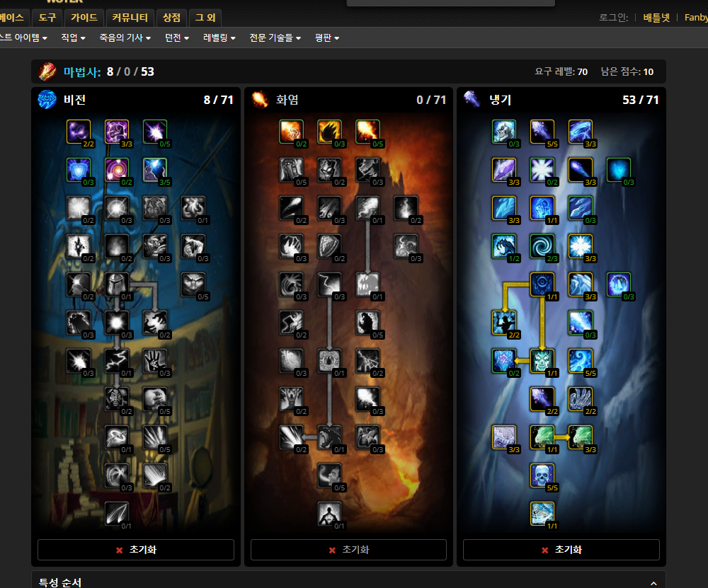The width and height of the screenshot is (708, 588).
Task: Click the 요구 레벨: 70 text
Action: point(561,71)
